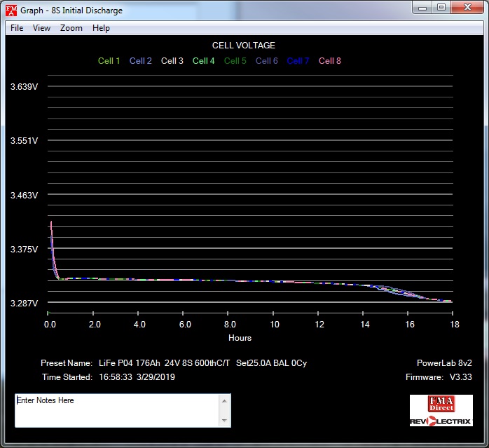The image size is (489, 448).
Task: Click the Revolectrix logo
Action: tap(441, 421)
